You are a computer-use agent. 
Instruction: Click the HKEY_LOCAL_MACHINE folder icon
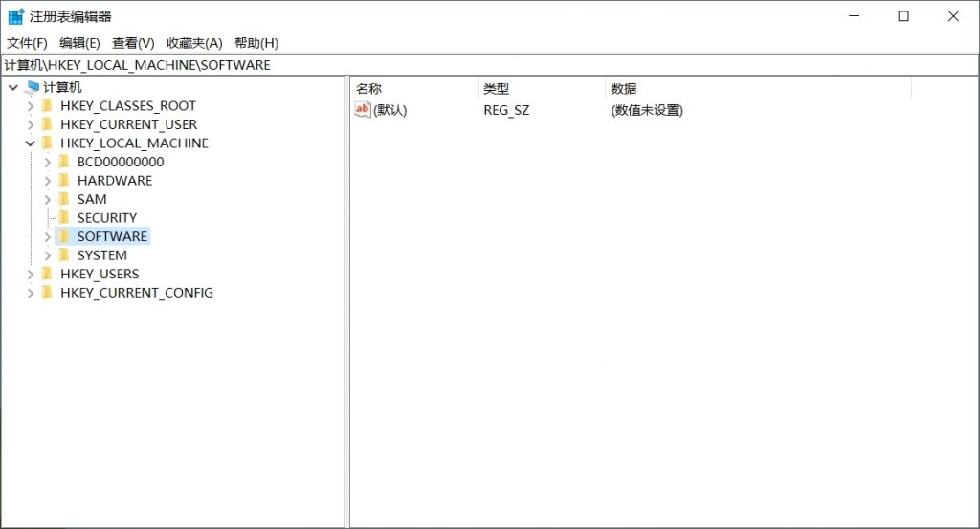[47, 143]
